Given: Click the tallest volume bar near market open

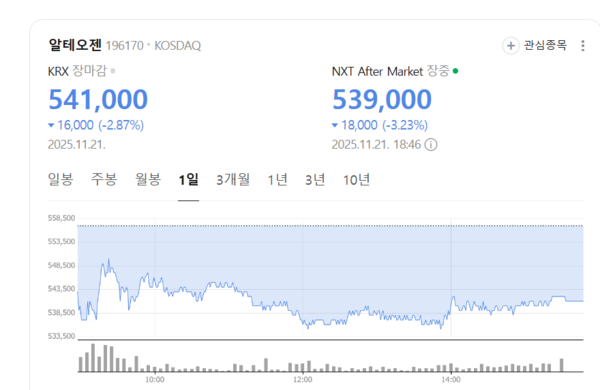Looking at the screenshot, I should 93,358.
